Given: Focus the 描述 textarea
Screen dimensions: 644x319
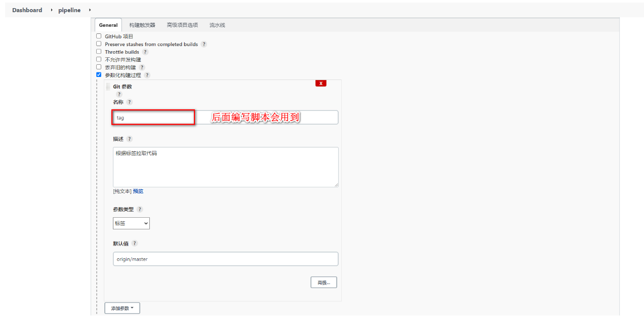Looking at the screenshot, I should pos(225,167).
